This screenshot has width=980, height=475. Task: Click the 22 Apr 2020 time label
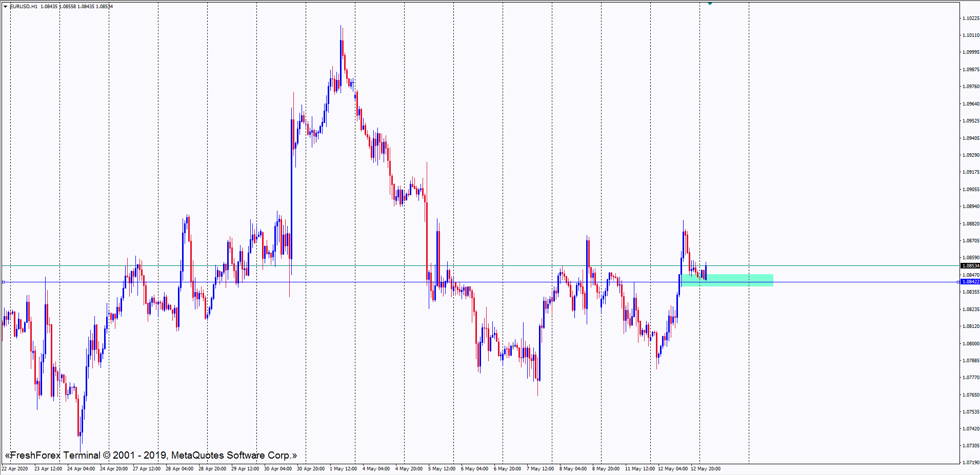[x=15, y=468]
